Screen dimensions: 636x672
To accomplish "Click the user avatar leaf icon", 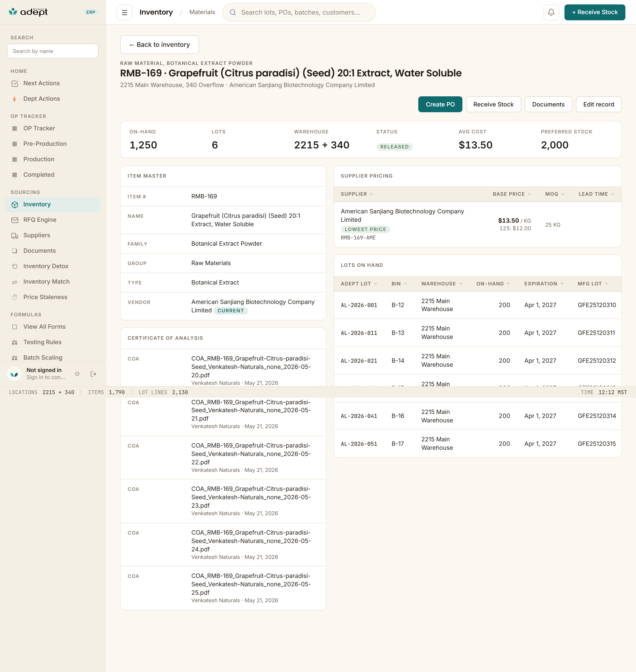I will [x=14, y=374].
